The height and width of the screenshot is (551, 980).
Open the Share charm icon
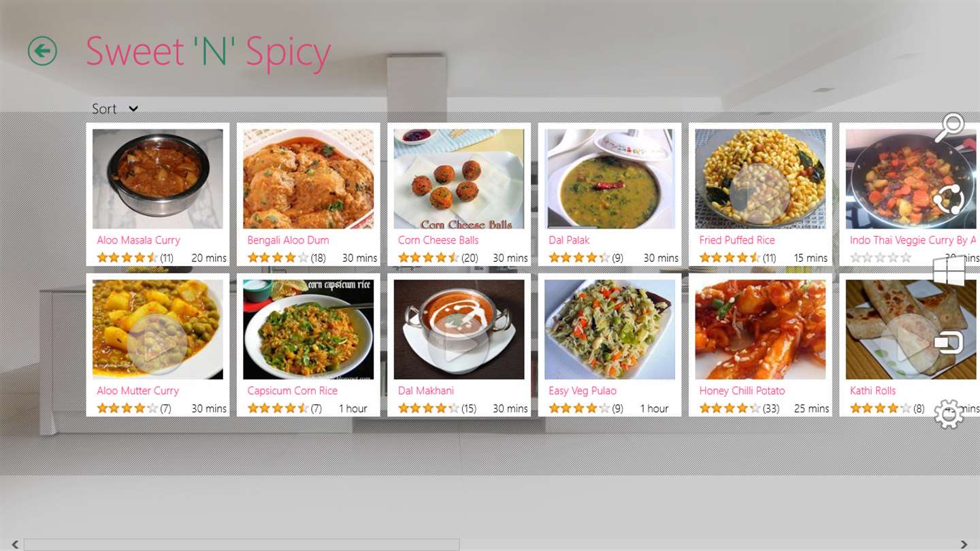(x=949, y=200)
